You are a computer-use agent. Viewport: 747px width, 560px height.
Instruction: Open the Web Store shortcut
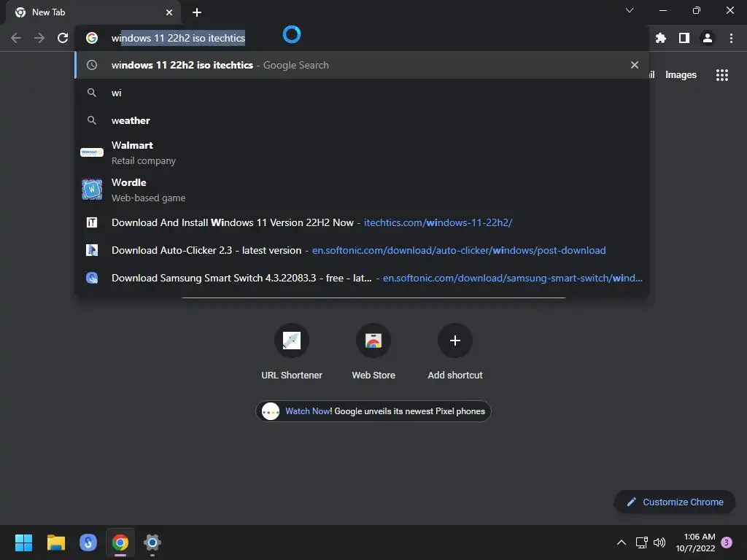point(373,351)
